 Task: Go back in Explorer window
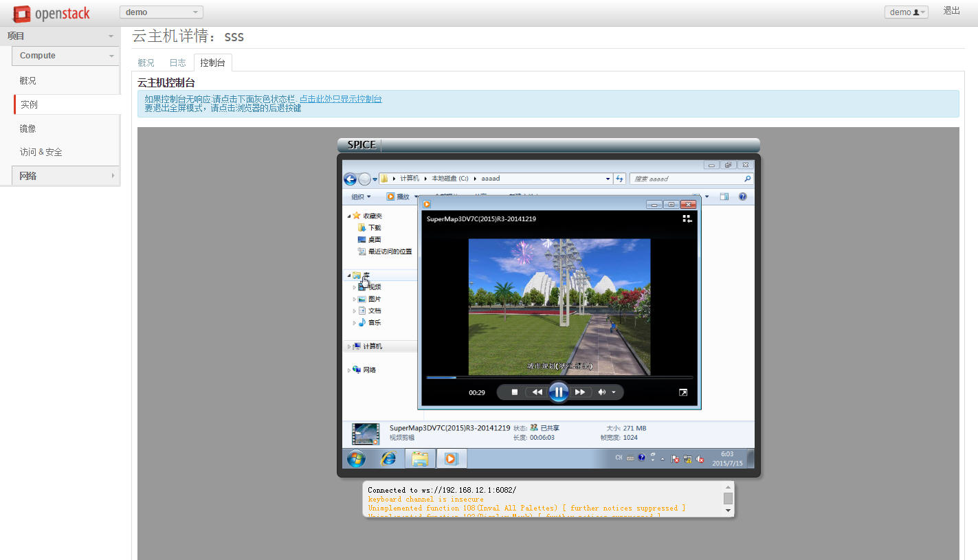pyautogui.click(x=350, y=179)
